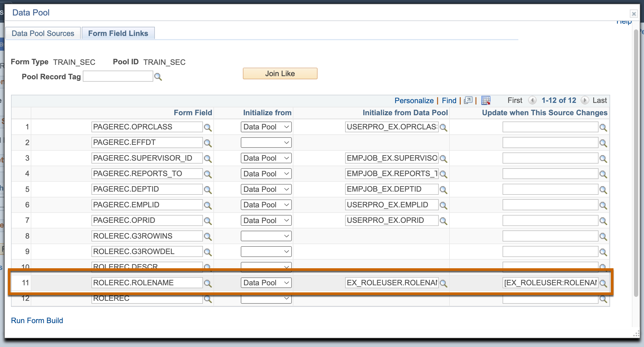Viewport: 644px width, 347px height.
Task: Click the search icon for ROLEREC.ROLENAME field
Action: (x=208, y=282)
